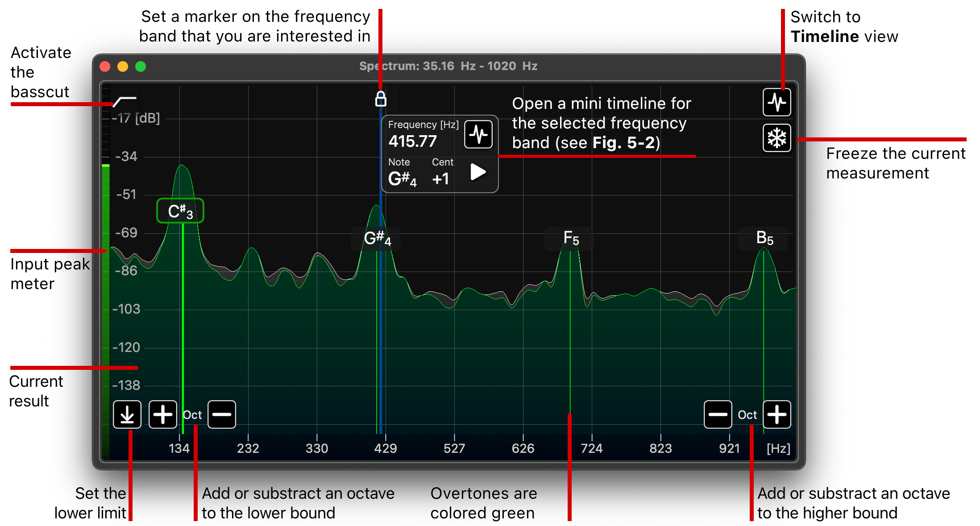Click the F5 peak note label

pyautogui.click(x=570, y=238)
